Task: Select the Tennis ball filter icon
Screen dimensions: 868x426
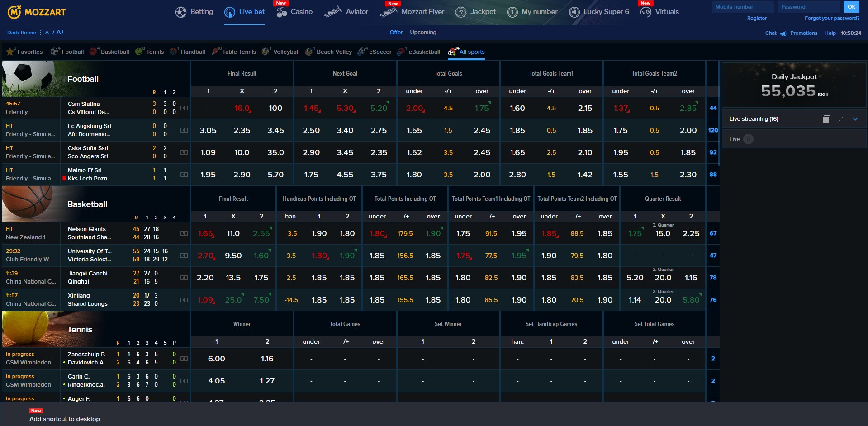Action: click(139, 51)
